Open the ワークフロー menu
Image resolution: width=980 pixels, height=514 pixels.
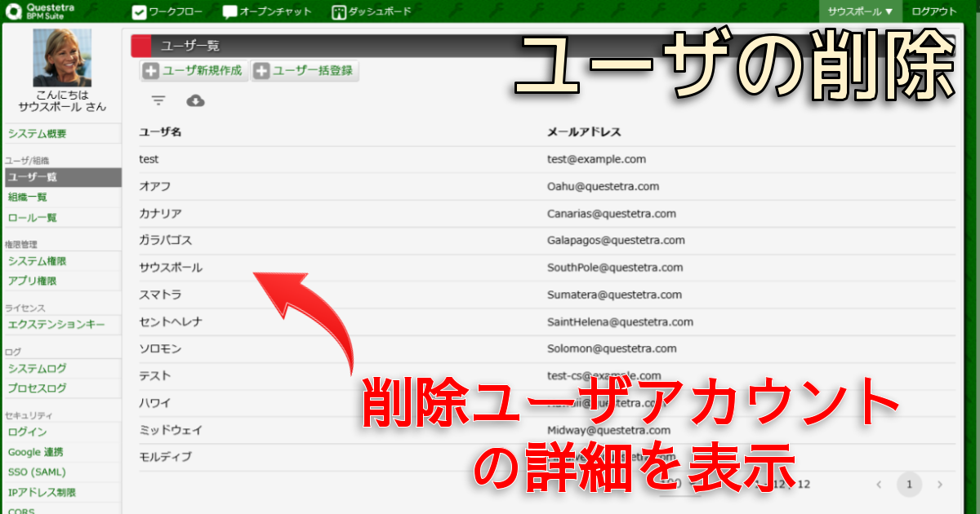point(167,12)
